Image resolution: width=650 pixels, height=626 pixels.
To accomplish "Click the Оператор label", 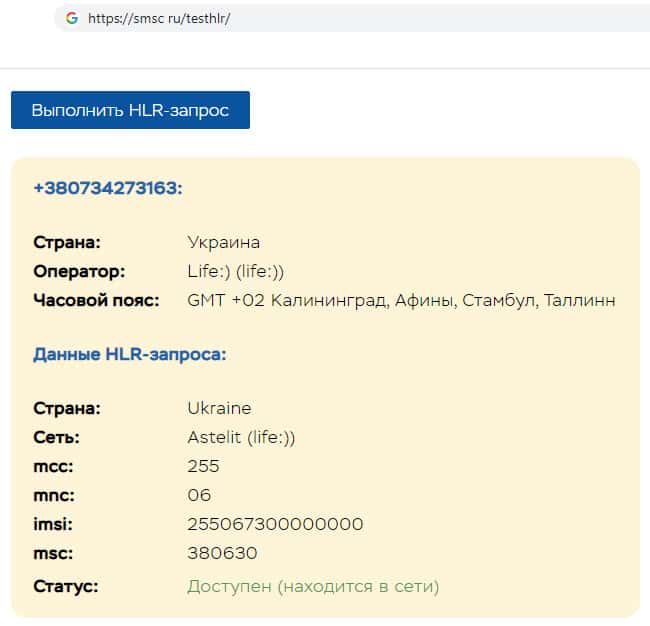I will click(x=79, y=271).
